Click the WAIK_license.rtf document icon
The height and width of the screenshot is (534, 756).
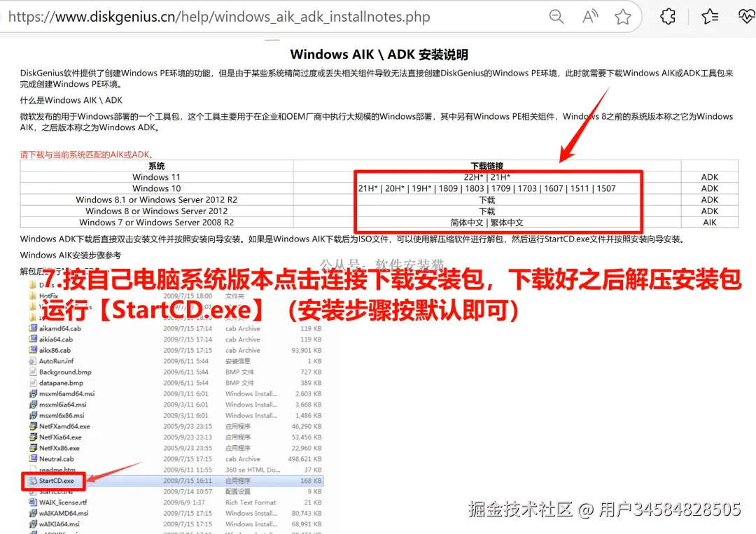33,503
